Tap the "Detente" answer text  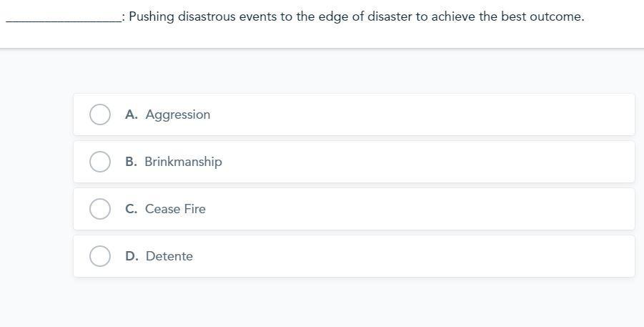[x=169, y=256]
